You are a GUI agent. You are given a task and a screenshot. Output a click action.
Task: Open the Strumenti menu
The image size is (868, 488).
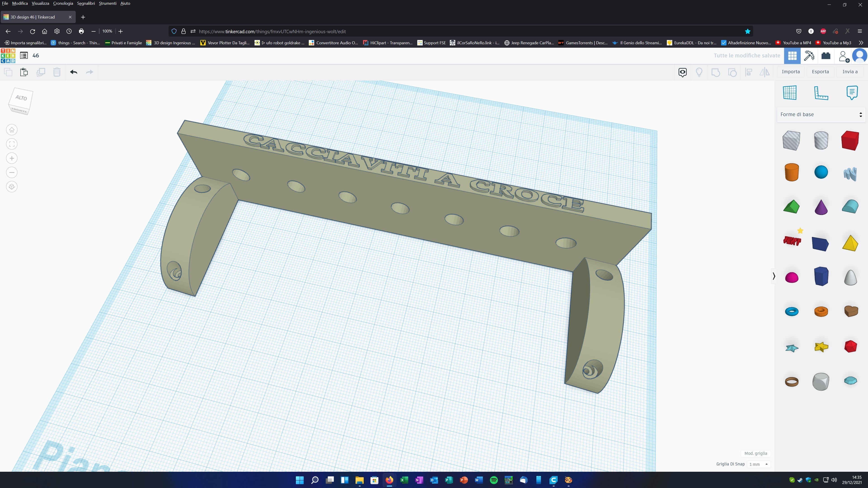(108, 3)
